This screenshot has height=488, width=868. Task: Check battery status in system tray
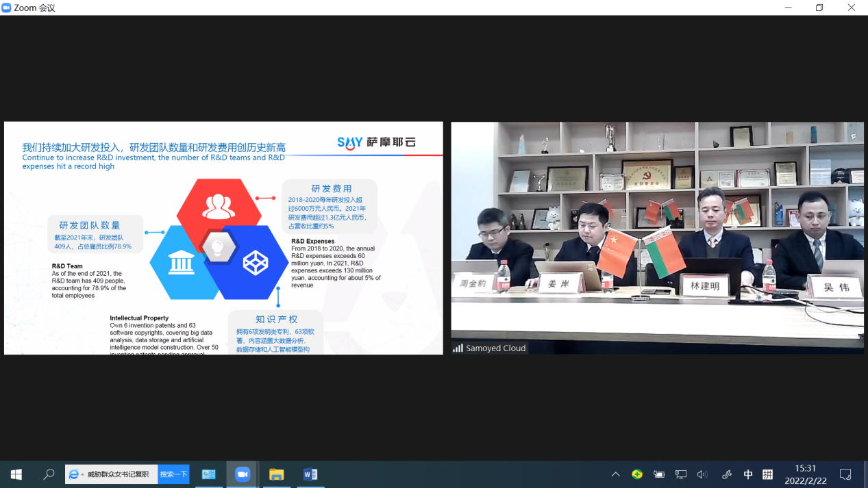coord(659,474)
